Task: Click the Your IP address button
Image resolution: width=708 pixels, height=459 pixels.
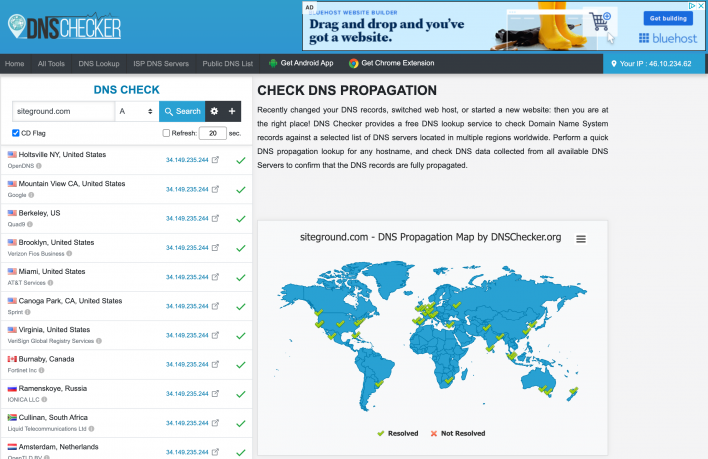Action: 653,64
